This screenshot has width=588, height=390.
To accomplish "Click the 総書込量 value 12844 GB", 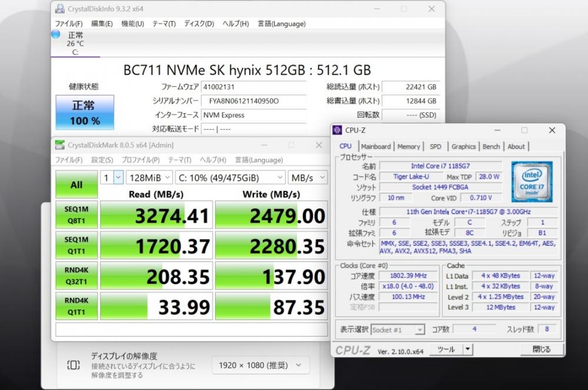I will (x=410, y=101).
